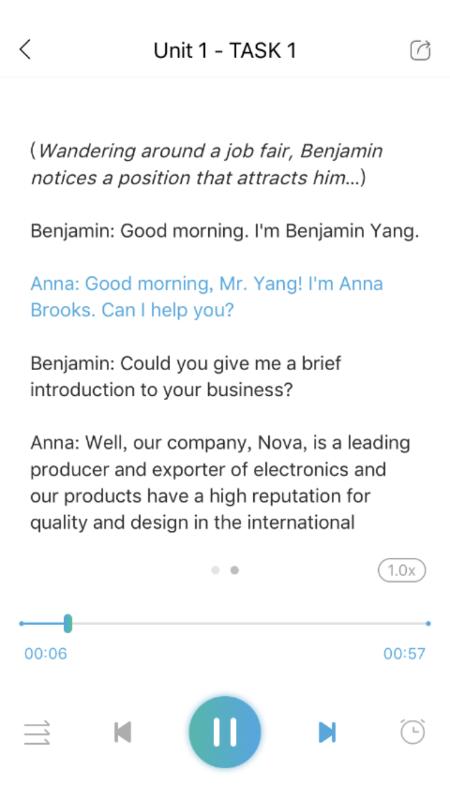Tap the 00:57 total duration label
Viewport: 450px width, 800px height.
(404, 654)
